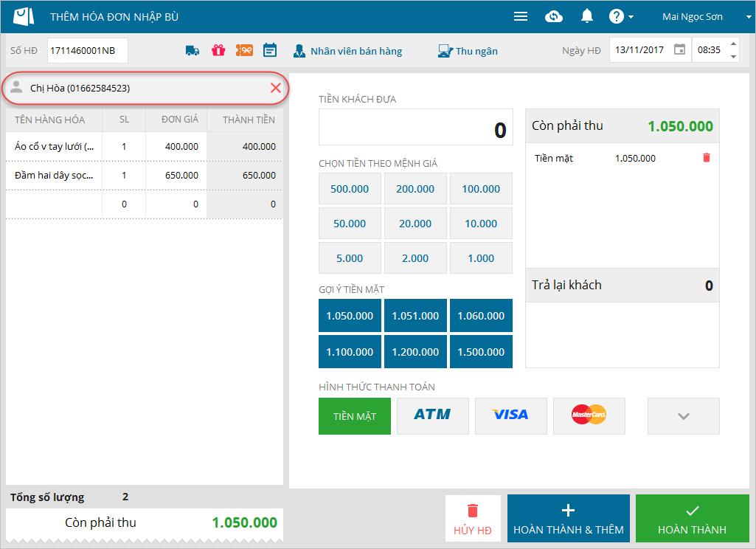Select TIỀN MẶT payment method
The height and width of the screenshot is (549, 756).
tap(354, 416)
